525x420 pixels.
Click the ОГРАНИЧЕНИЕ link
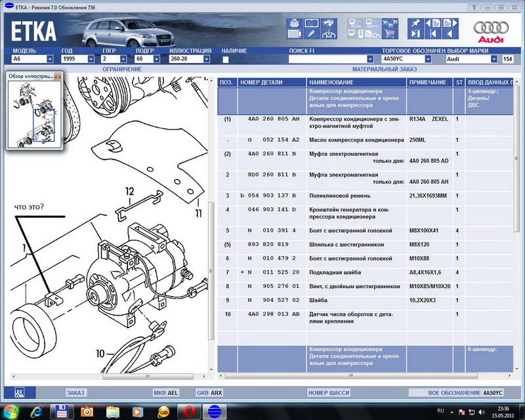coord(122,70)
